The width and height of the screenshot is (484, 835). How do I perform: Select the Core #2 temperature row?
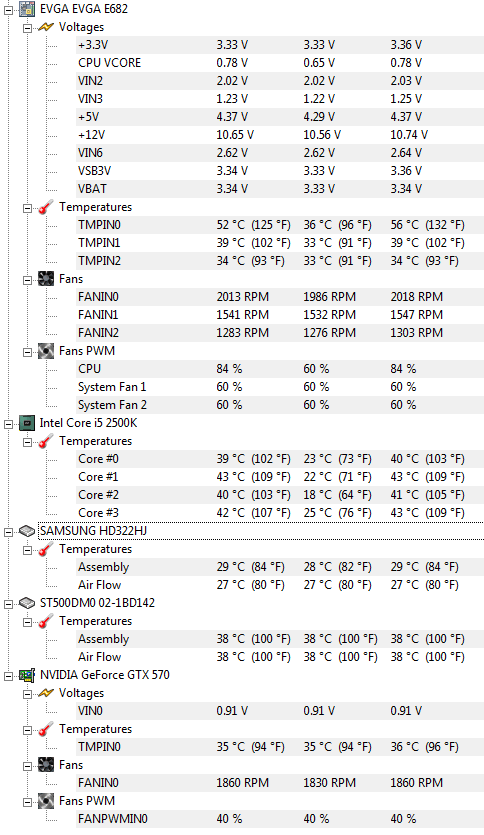[x=280, y=495]
